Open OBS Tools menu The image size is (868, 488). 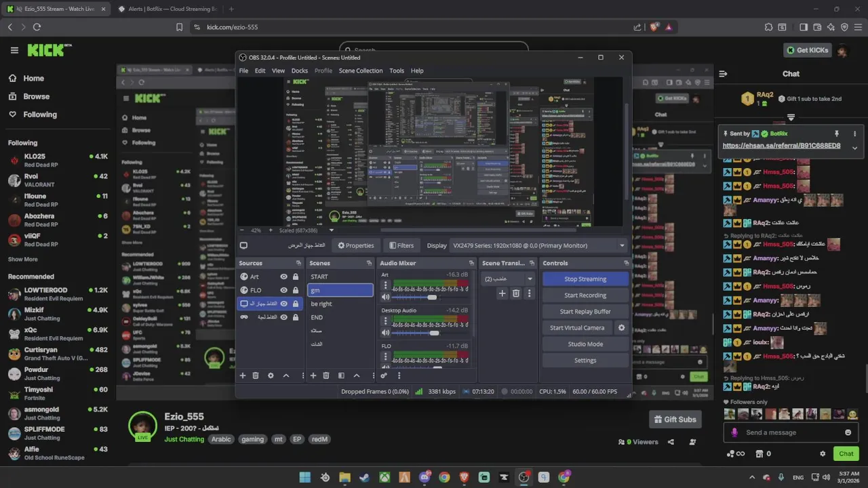click(x=397, y=70)
